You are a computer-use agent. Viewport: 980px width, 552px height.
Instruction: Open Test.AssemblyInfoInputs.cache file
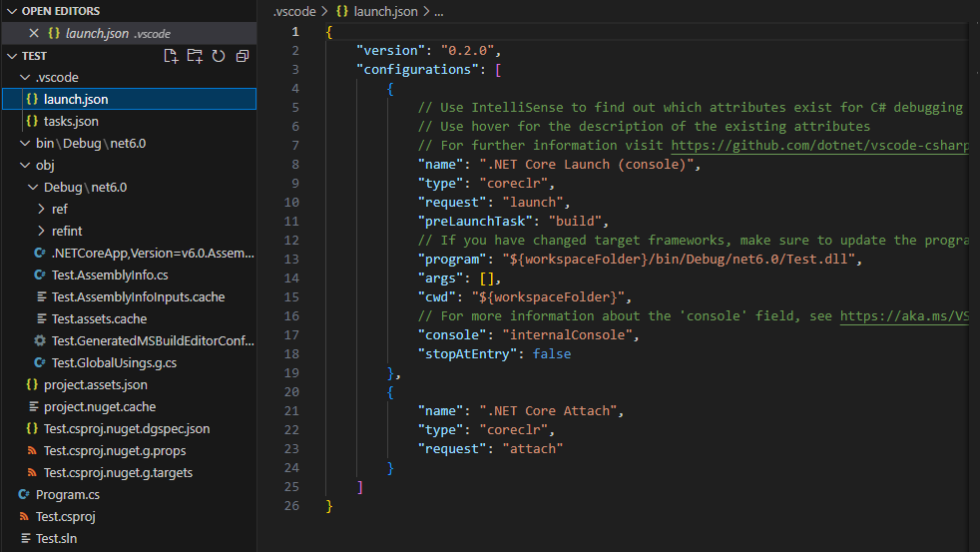(130, 296)
